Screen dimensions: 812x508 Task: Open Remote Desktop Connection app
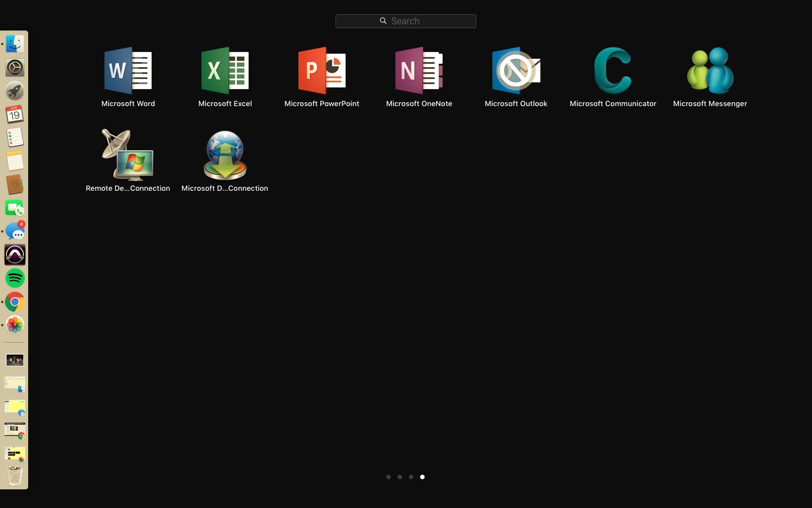tap(128, 155)
